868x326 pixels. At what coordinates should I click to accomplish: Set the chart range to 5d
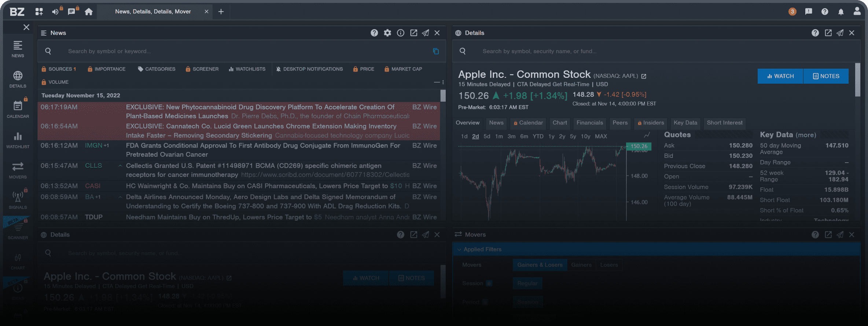487,136
